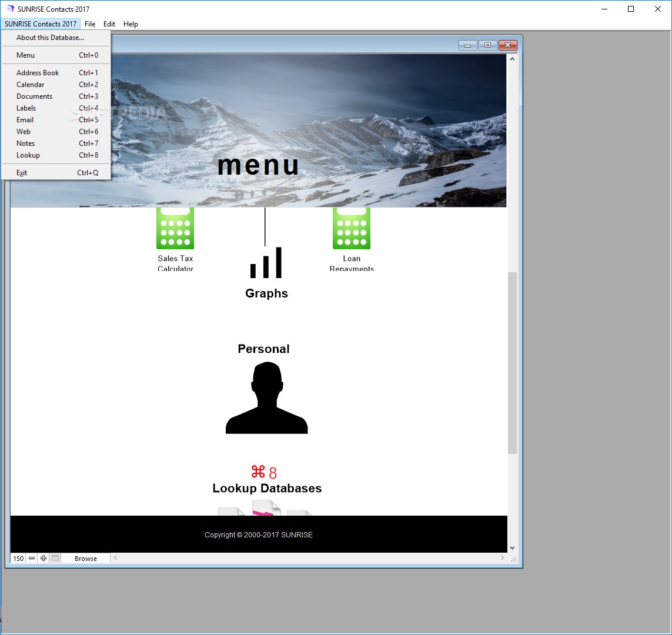
Task: Open Calendar from the menu
Action: click(x=56, y=85)
